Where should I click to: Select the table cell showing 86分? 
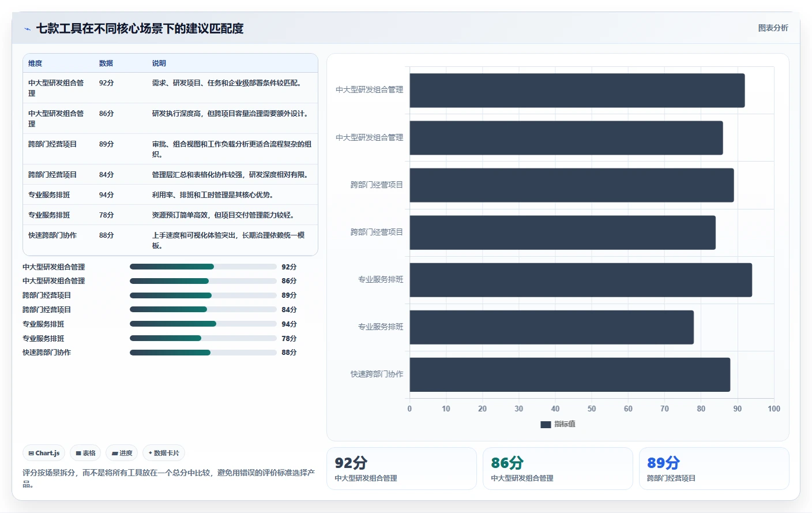tap(107, 114)
